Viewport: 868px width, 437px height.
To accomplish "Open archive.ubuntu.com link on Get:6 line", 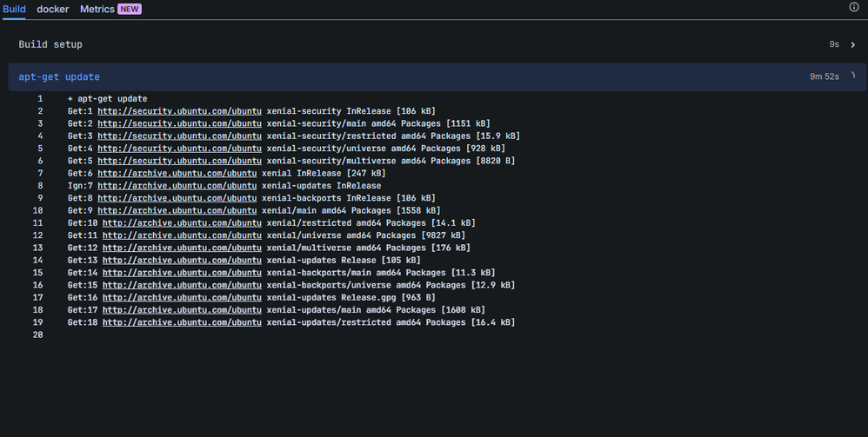I will coord(177,173).
